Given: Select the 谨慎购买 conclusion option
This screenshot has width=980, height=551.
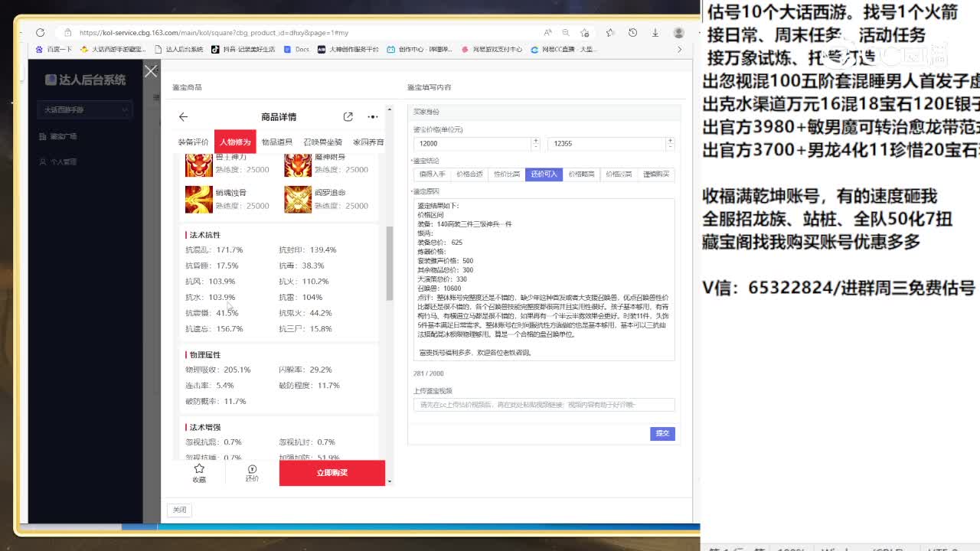Looking at the screenshot, I should point(656,174).
